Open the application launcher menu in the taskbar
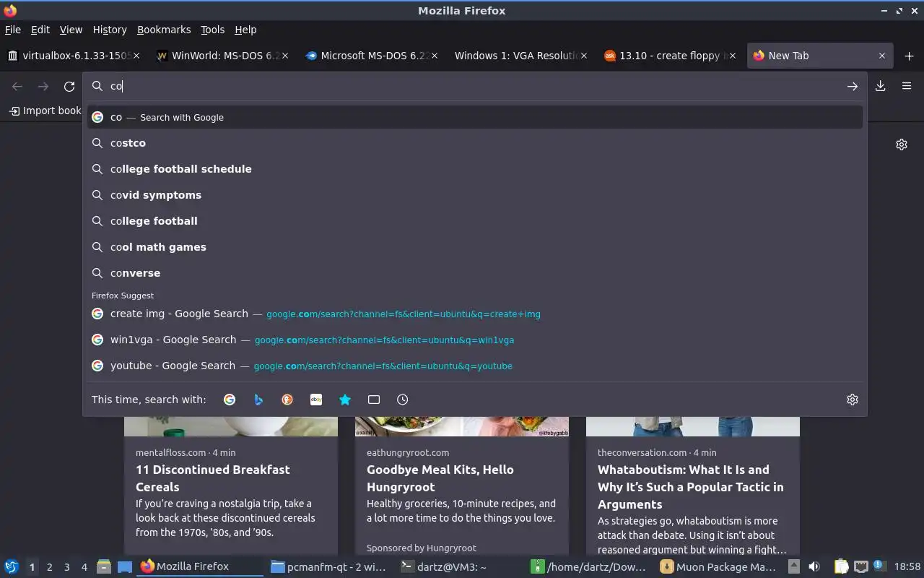The image size is (924, 578). [x=12, y=567]
